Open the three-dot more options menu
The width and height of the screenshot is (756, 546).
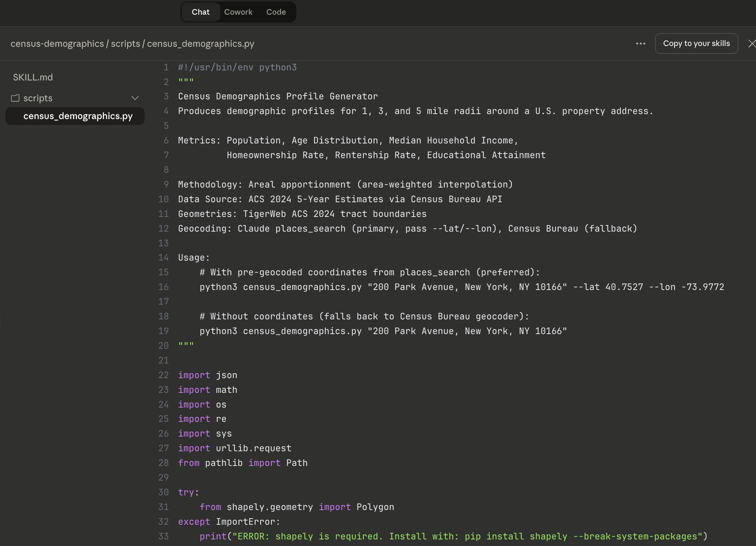[x=640, y=44]
